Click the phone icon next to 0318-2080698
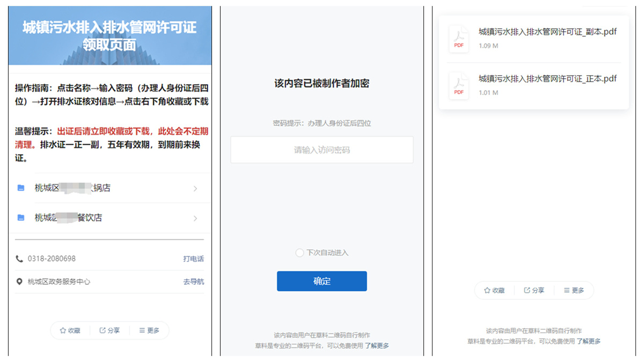This screenshot has width=644, height=362. (x=20, y=258)
